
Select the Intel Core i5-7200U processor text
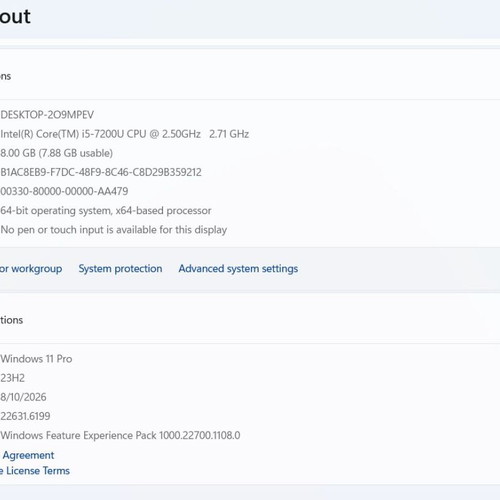click(125, 134)
